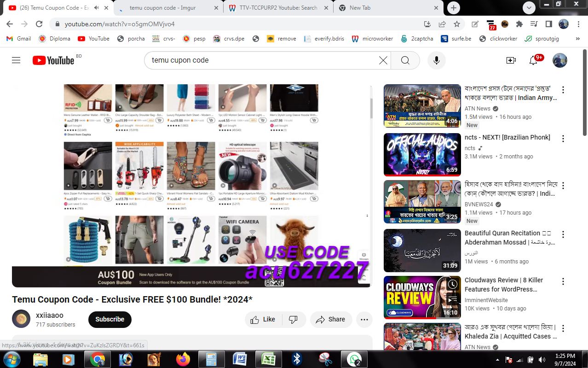
Task: Play the ncts NEXT! Brazilian Phonk thumbnail
Action: tap(422, 154)
